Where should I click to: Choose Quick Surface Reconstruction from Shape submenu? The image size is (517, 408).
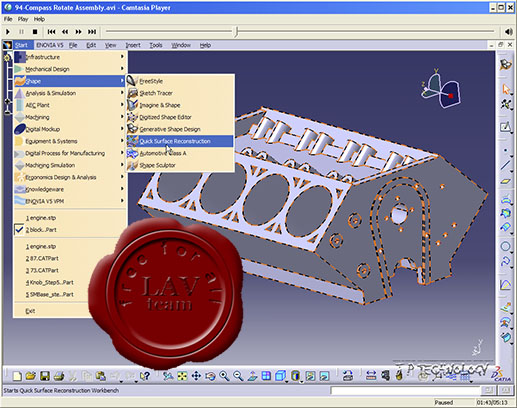pos(180,141)
